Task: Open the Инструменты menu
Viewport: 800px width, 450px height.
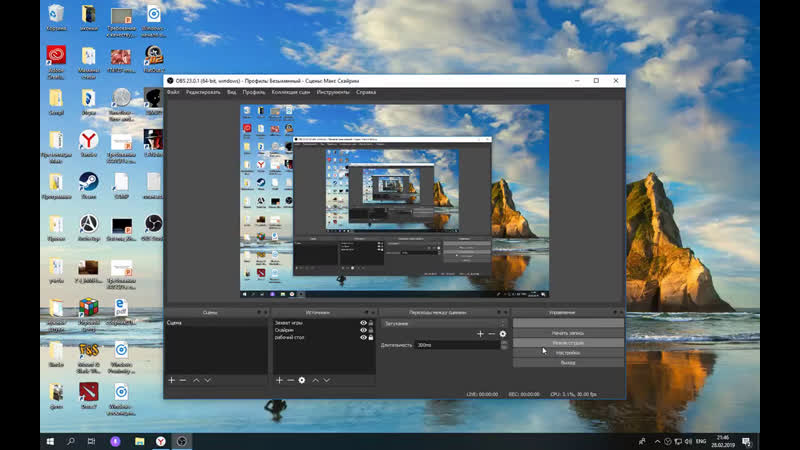Action: [x=333, y=92]
